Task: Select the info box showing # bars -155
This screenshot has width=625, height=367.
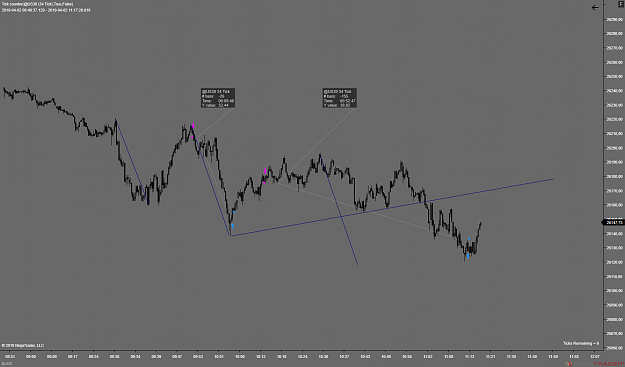Action: point(340,98)
